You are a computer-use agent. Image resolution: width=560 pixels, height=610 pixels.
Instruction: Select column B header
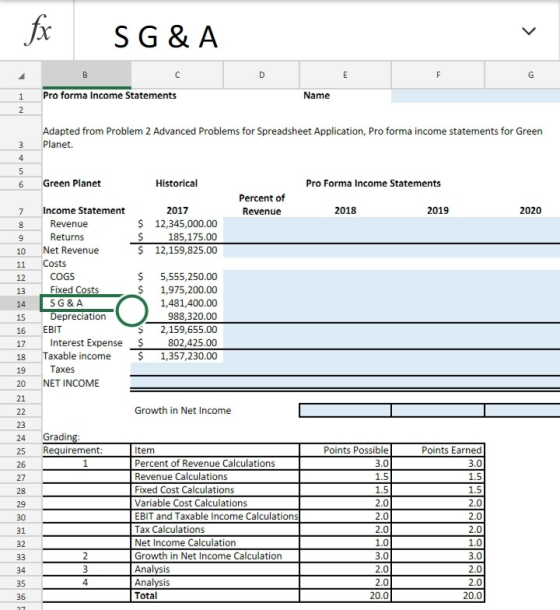click(86, 75)
